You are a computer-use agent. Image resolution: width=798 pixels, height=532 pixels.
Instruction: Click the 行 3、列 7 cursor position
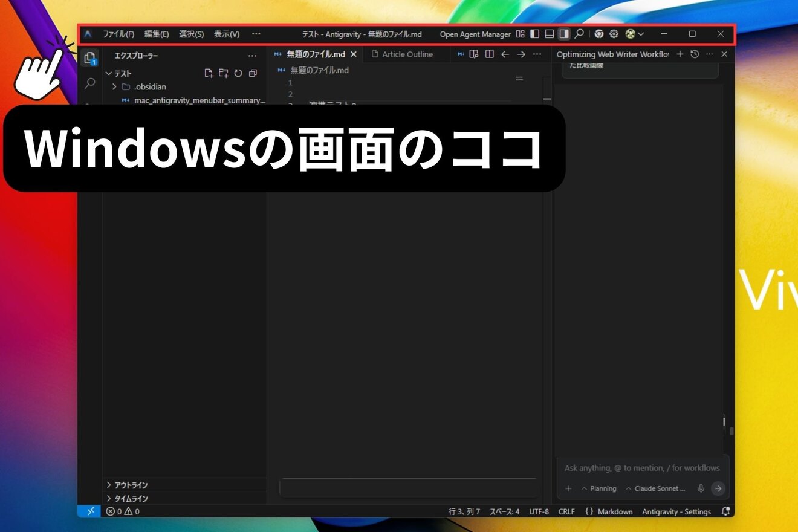(x=464, y=511)
